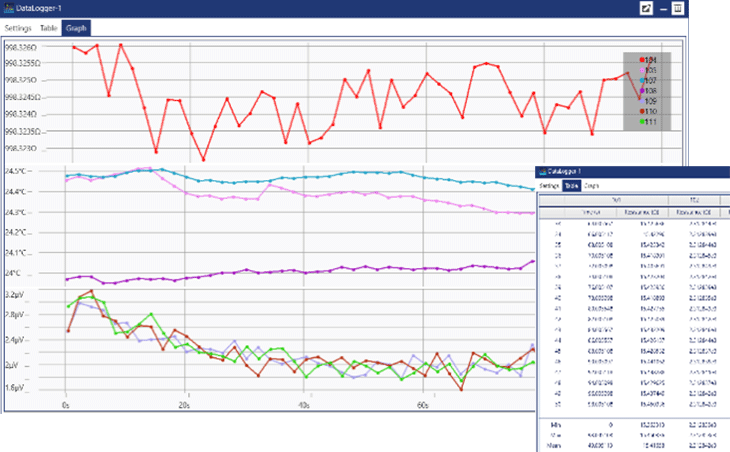
Task: Click green legend entry 111
Action: (646, 122)
